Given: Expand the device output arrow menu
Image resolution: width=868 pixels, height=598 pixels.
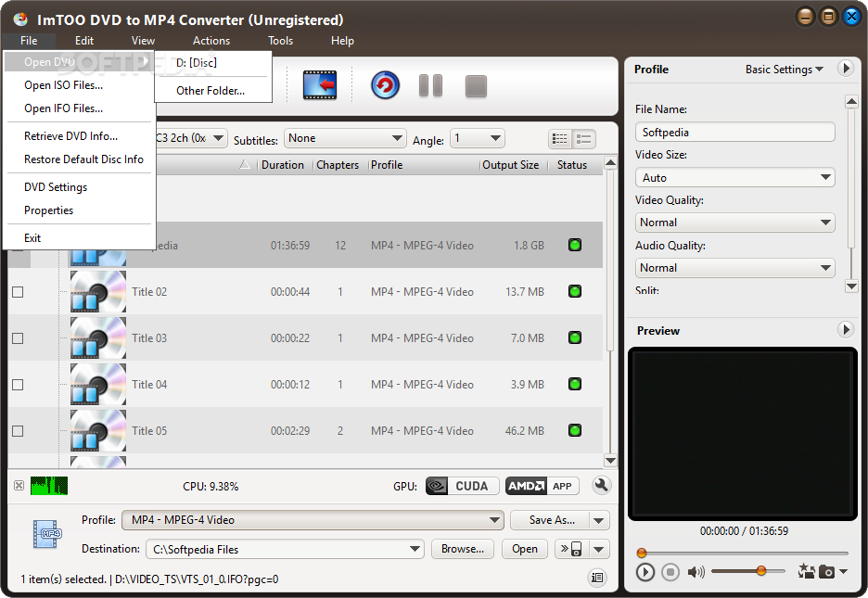Looking at the screenshot, I should pos(599,549).
